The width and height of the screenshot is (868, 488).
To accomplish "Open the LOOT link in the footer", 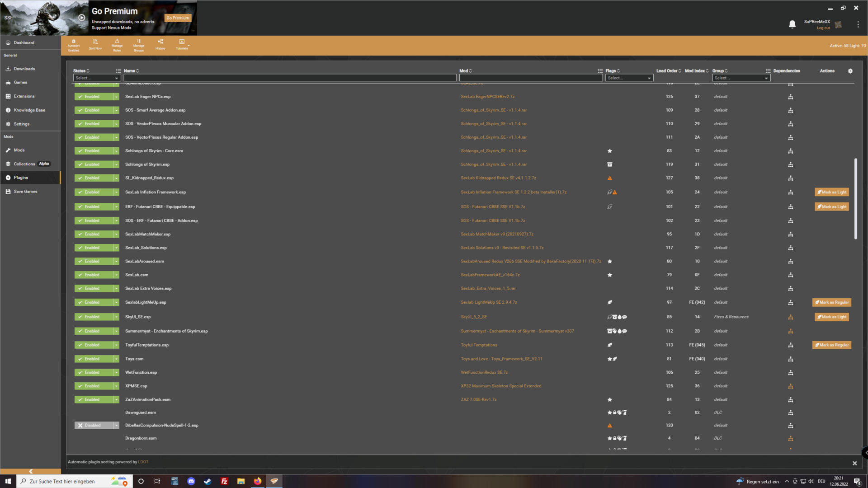I will [143, 462].
